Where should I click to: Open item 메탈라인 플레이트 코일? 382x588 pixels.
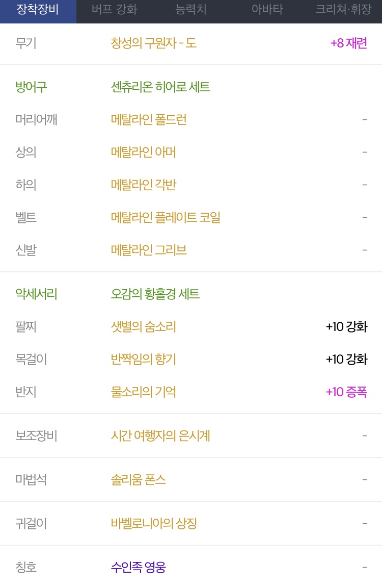click(x=166, y=217)
